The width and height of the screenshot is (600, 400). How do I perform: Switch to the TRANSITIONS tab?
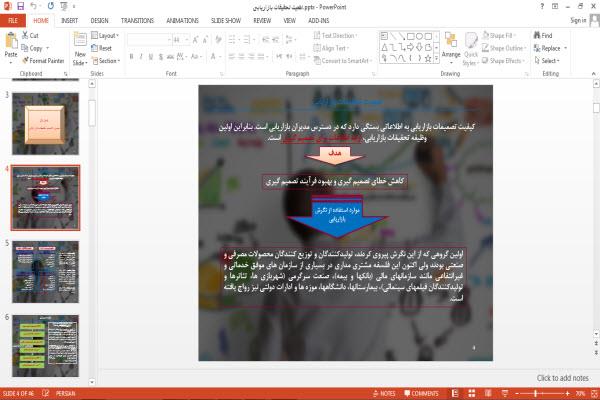pos(137,21)
